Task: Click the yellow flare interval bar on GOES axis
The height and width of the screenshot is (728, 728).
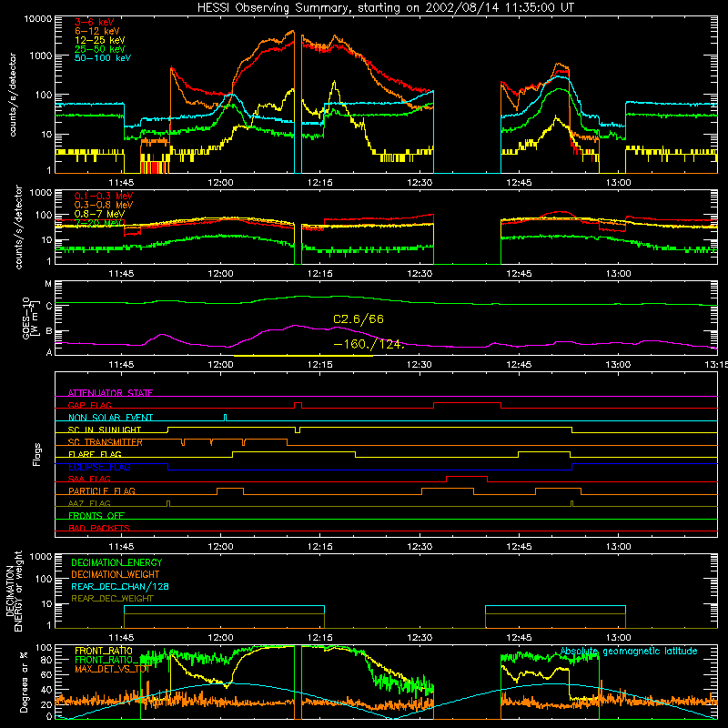Action: pyautogui.click(x=303, y=356)
